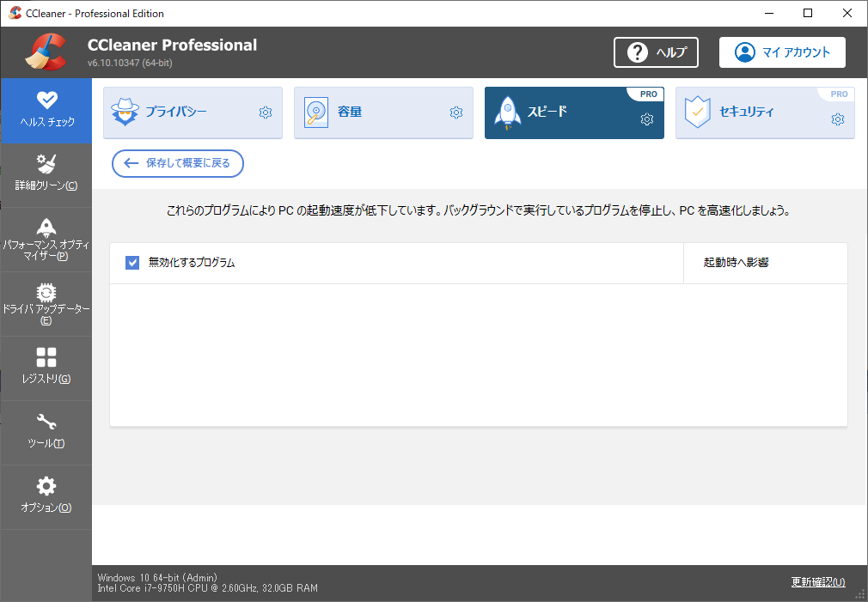
Task: Click the v6.10.10347 (64-bit) version text
Action: (x=130, y=63)
